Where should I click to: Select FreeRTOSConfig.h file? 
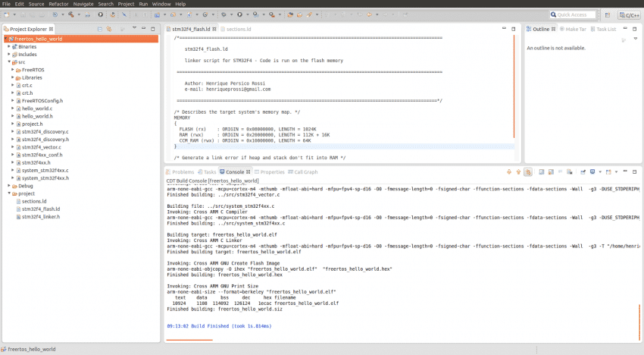coord(42,101)
